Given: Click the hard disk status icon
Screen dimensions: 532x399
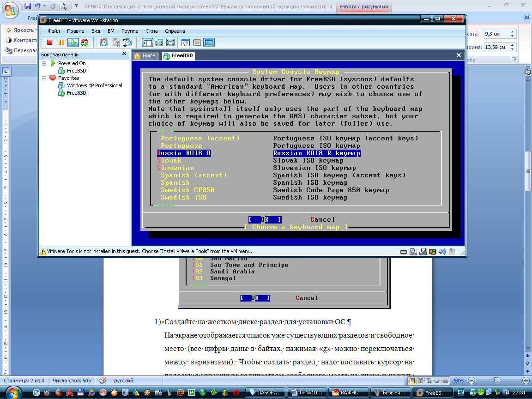Looking at the screenshot, I should (x=404, y=252).
